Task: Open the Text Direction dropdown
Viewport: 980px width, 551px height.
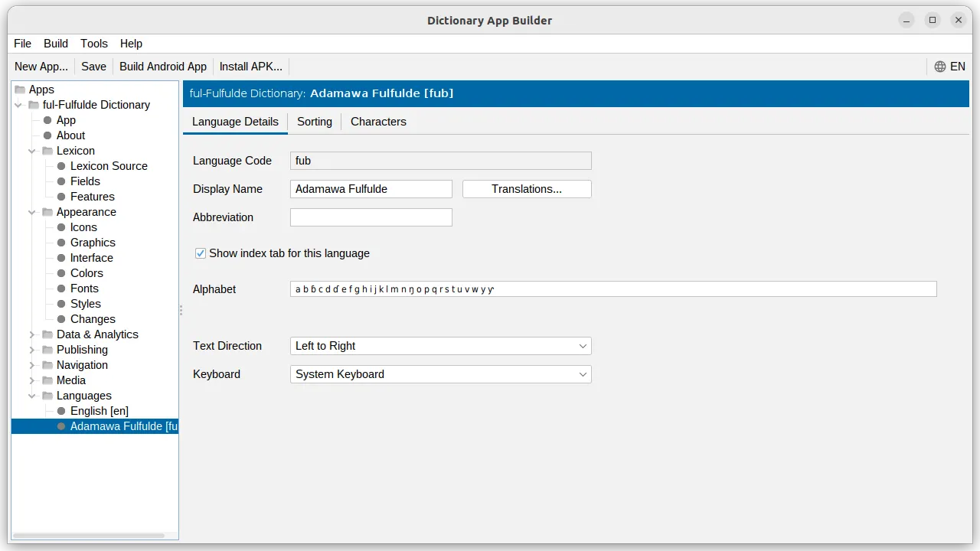Action: click(441, 346)
